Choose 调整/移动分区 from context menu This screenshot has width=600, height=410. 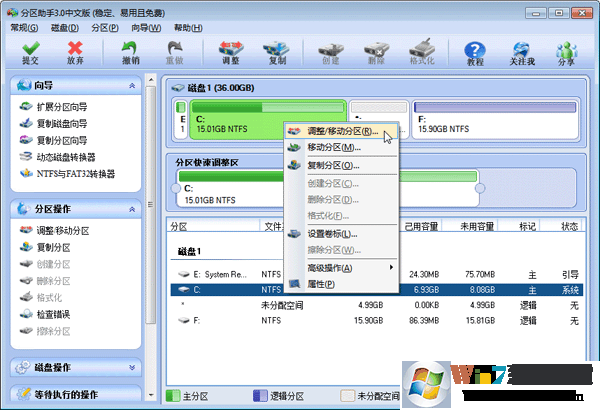pyautogui.click(x=340, y=131)
